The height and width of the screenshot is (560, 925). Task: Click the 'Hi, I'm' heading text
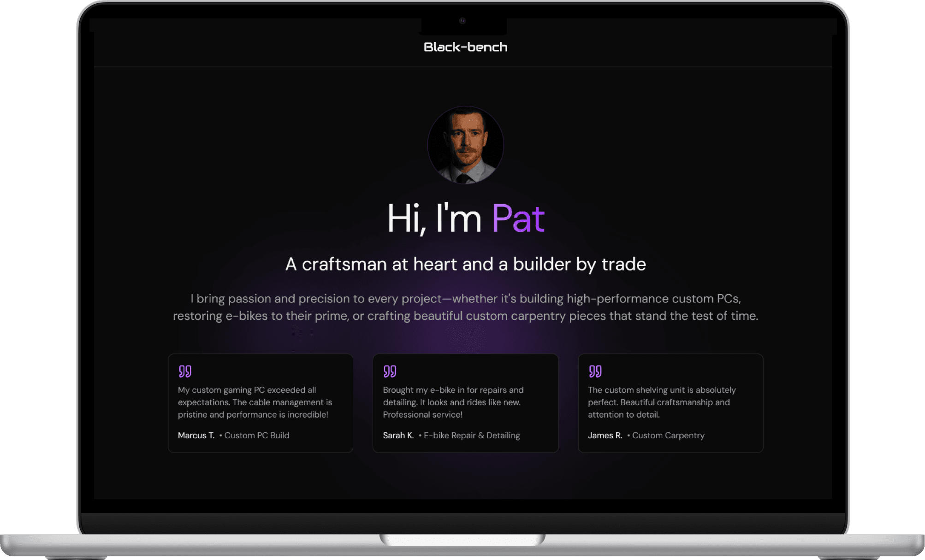(x=434, y=218)
